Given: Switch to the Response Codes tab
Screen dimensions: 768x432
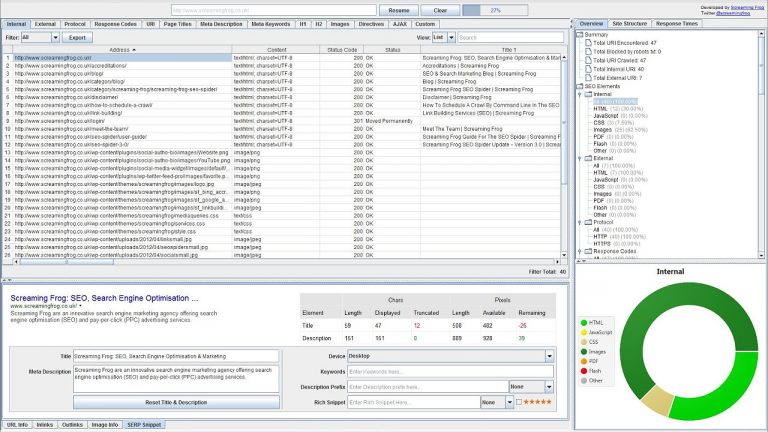Looking at the screenshot, I should coord(116,24).
